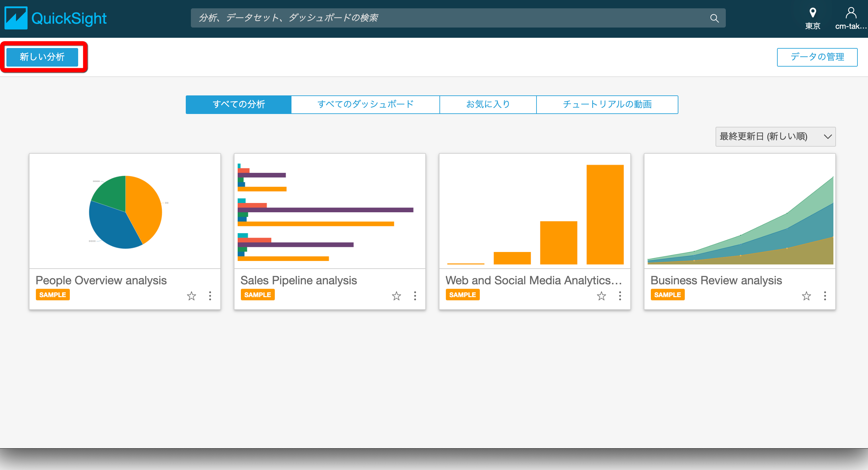
Task: Open the three-dot menu on People Overview analysis
Action: [210, 296]
